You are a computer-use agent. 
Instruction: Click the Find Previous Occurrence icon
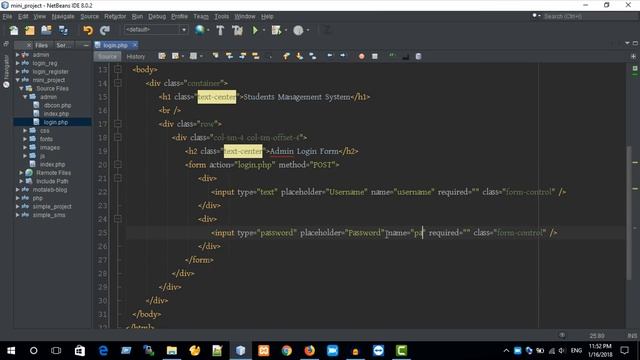(229, 56)
